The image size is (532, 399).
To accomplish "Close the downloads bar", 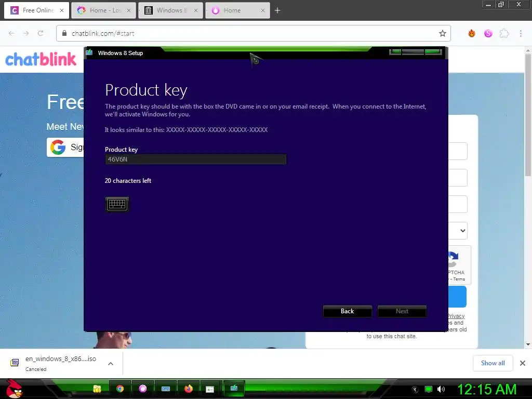I will click(523, 363).
